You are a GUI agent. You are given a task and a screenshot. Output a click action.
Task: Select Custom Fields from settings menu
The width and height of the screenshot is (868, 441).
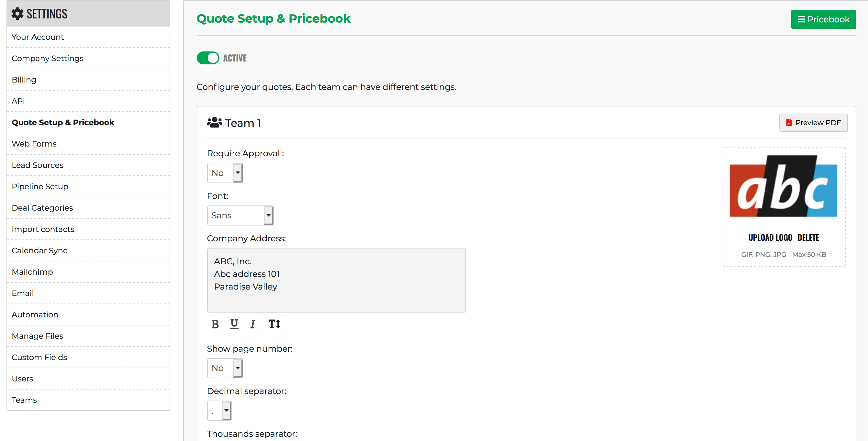point(39,357)
